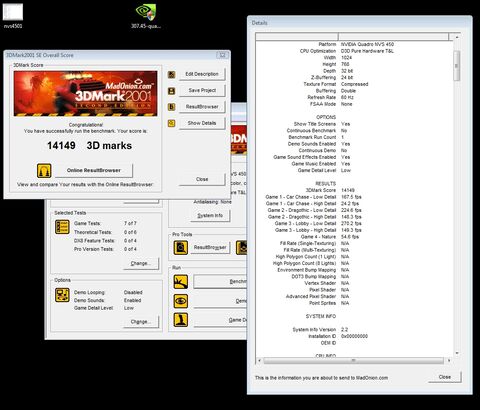Click Game Tests 7 of 7 text
The width and height of the screenshot is (480, 410).
(105, 223)
